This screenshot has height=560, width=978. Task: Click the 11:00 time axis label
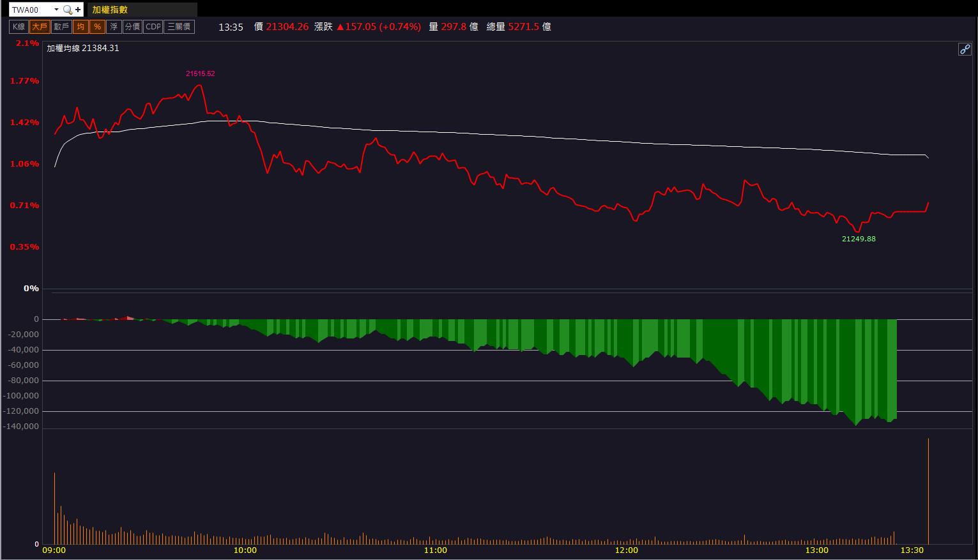(436, 550)
